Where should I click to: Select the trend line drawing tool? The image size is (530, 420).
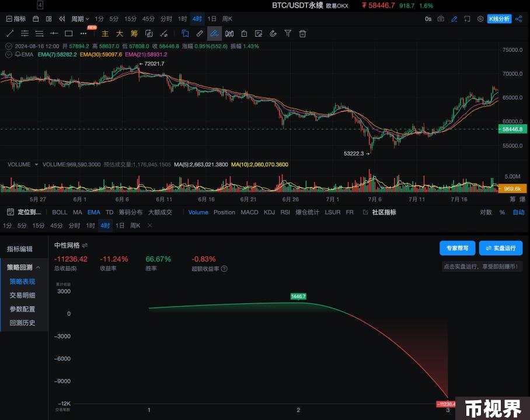coord(10,33)
